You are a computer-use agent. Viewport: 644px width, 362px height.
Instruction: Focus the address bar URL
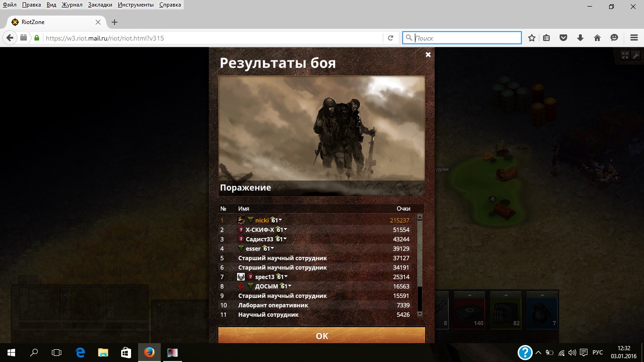212,38
